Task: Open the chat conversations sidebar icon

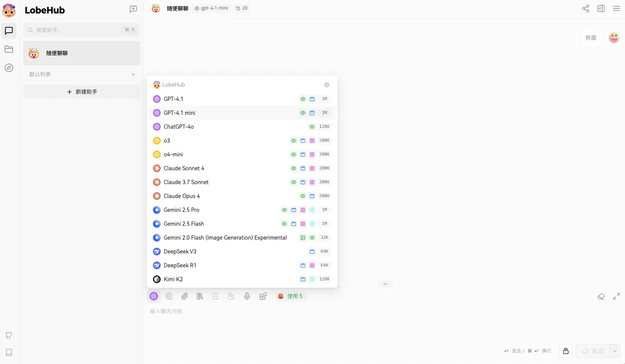Action: (x=9, y=31)
